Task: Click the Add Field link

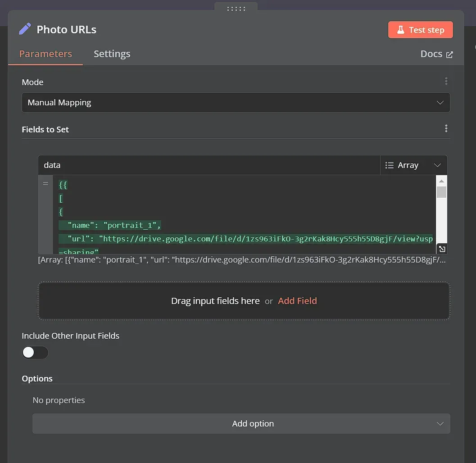Action: tap(297, 300)
